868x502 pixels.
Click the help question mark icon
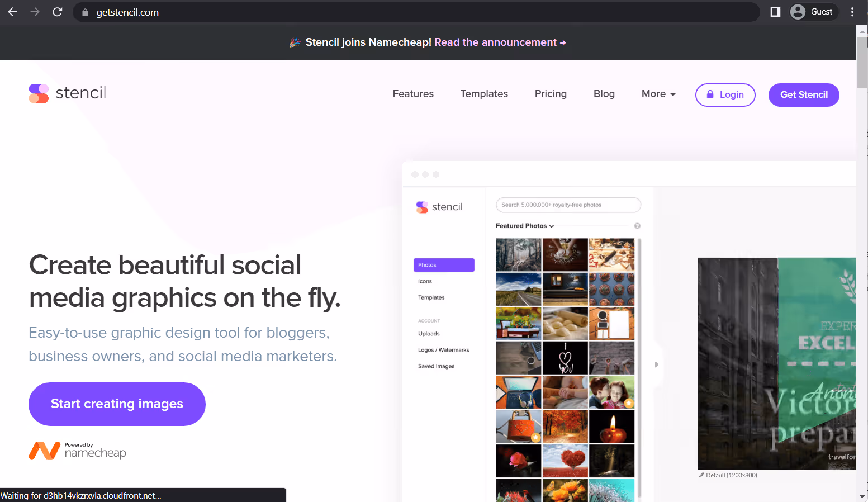click(x=637, y=226)
